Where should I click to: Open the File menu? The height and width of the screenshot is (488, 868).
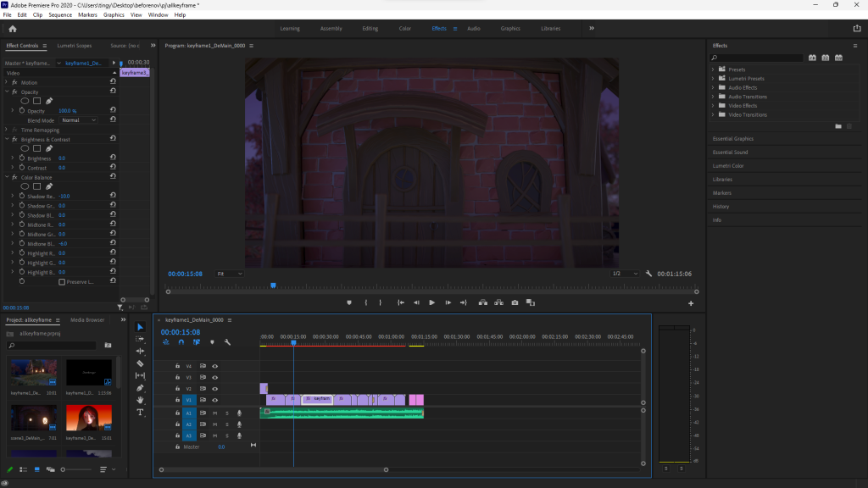click(7, 15)
